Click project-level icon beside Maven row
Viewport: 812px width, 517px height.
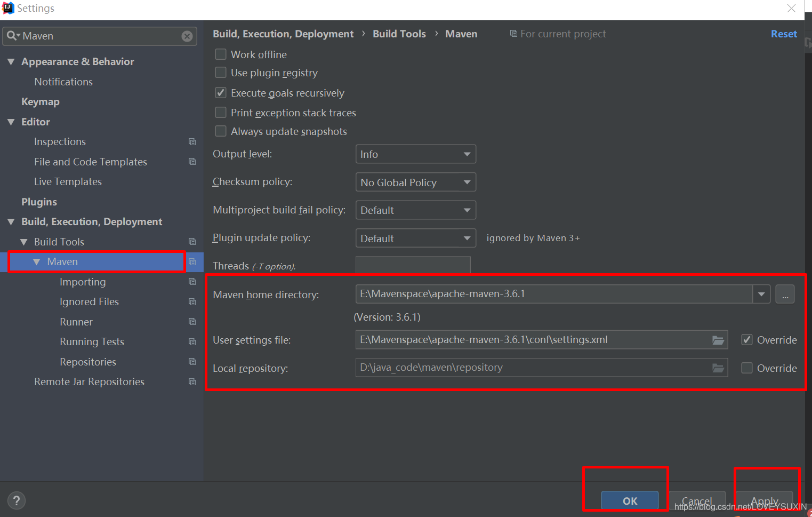192,262
